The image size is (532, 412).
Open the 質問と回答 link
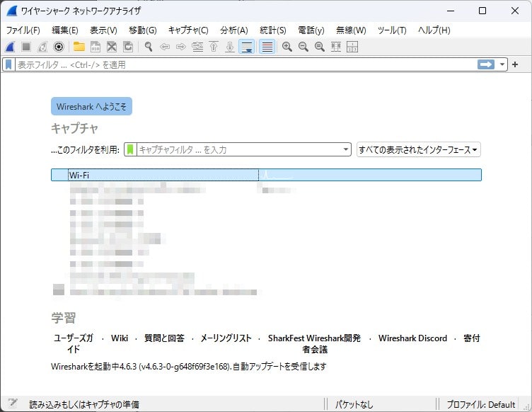coord(165,338)
